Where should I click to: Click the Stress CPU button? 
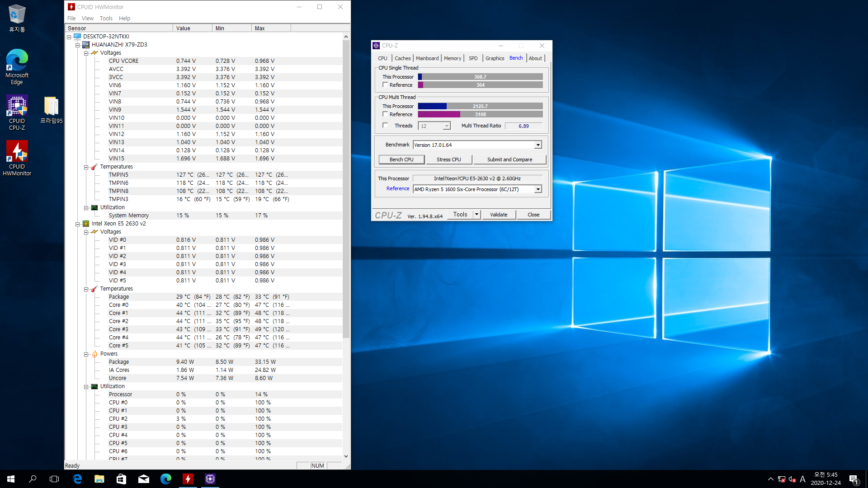[x=449, y=160]
